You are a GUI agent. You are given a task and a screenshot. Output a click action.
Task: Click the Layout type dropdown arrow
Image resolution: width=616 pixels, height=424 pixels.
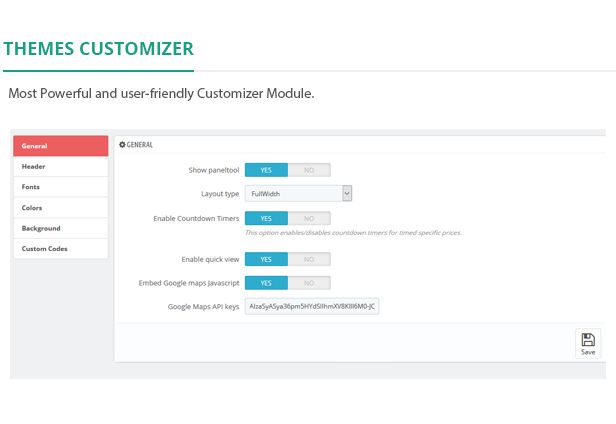(346, 194)
